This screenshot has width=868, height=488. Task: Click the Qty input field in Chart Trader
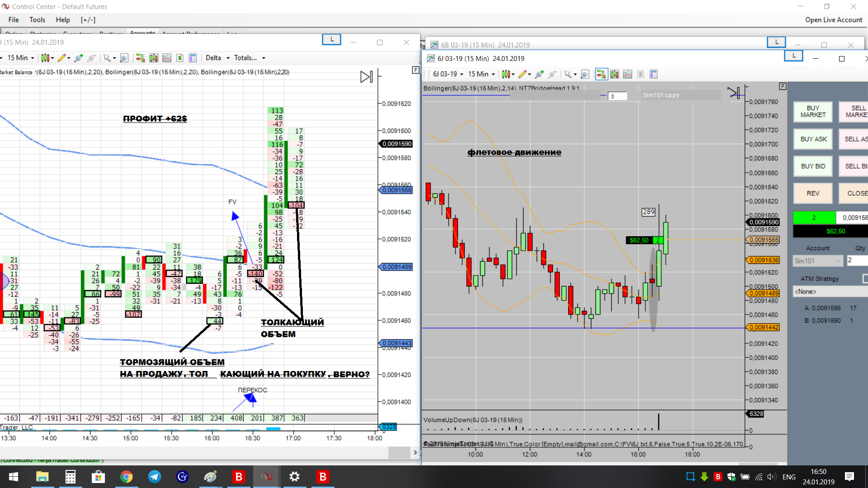tap(857, 260)
